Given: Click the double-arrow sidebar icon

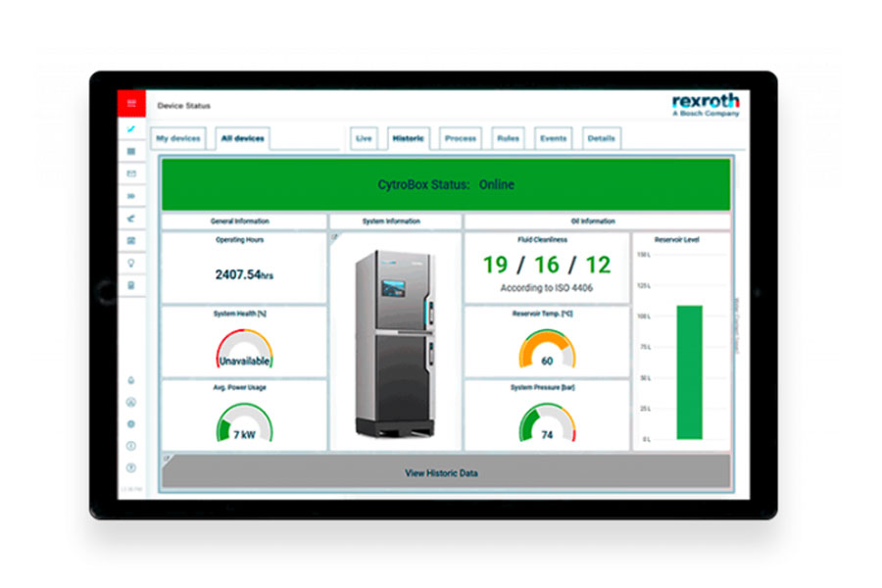Looking at the screenshot, I should click(x=131, y=196).
